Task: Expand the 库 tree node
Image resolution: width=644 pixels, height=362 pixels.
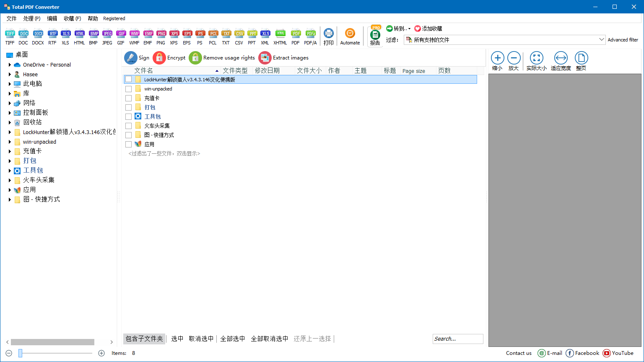Action: [10, 93]
